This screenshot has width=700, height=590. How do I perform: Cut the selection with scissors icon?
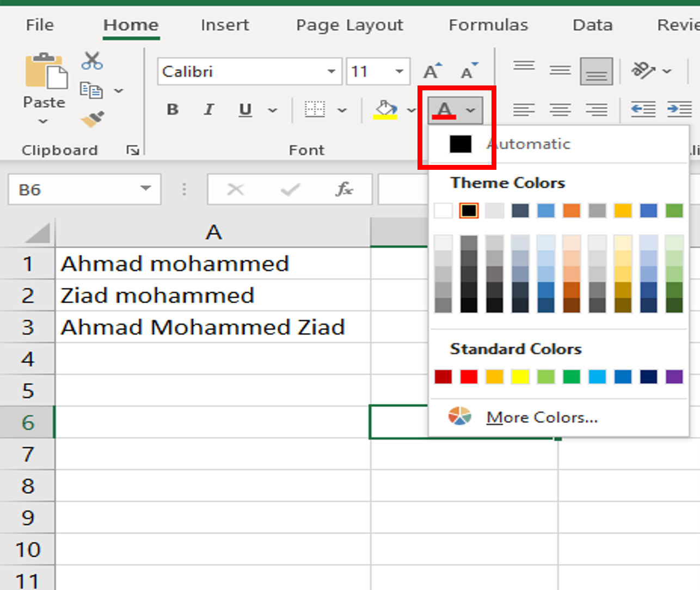(x=92, y=61)
